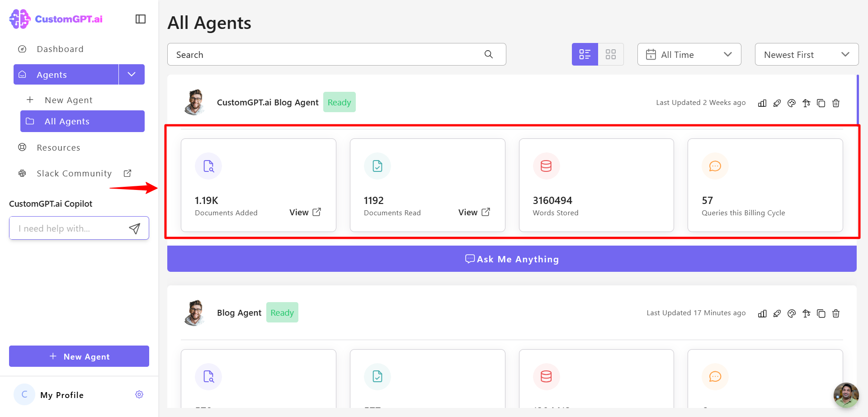Click the CustomGPT.ai Blog Agent name
The height and width of the screenshot is (417, 868).
(268, 102)
